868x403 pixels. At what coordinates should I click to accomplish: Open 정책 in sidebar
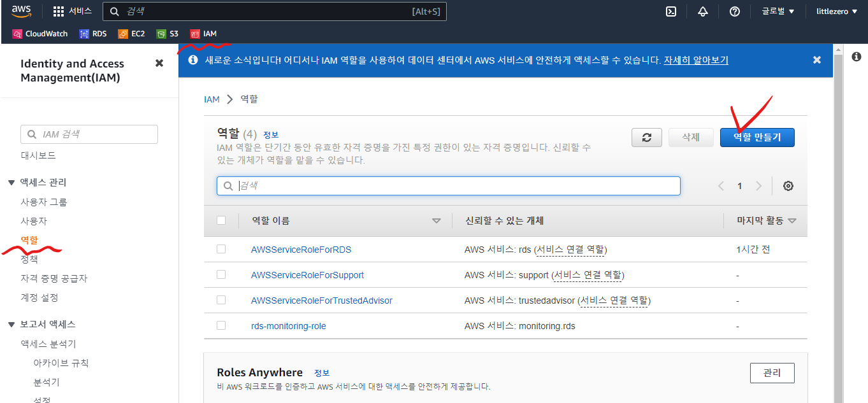pos(29,259)
